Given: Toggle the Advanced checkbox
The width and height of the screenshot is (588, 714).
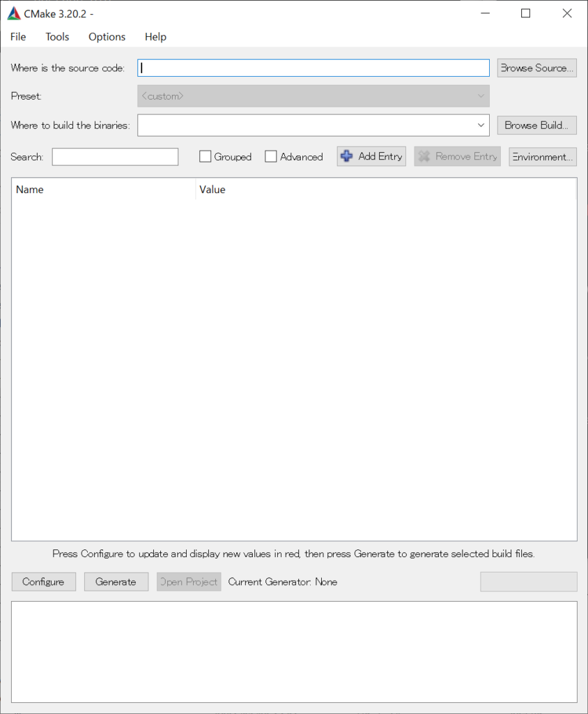Looking at the screenshot, I should coord(271,157).
